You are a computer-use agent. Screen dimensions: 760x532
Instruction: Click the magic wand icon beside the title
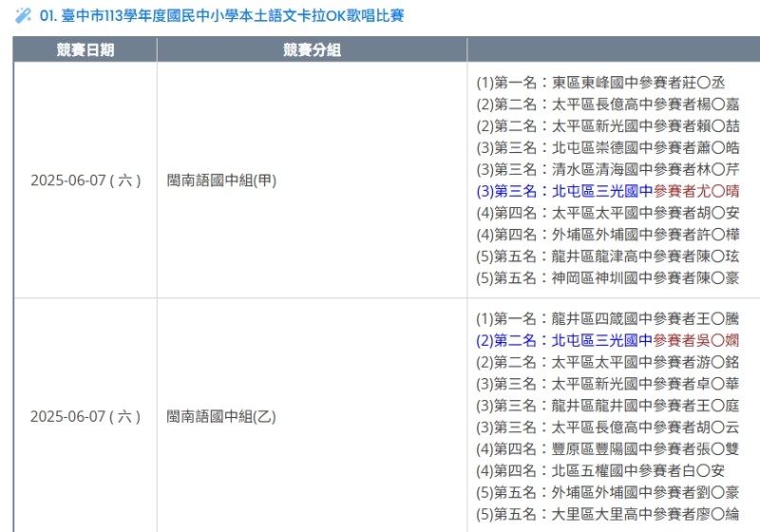pos(24,16)
